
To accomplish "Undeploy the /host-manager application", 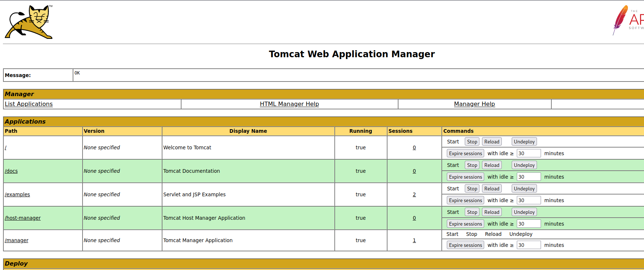I will click(x=524, y=212).
